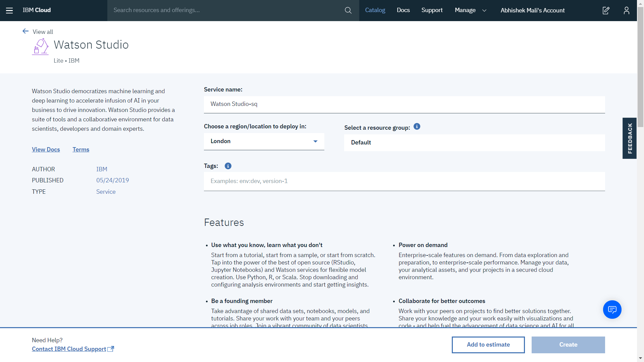The image size is (644, 362).
Task: Click Contact IBM Cloud Support link
Action: (69, 349)
